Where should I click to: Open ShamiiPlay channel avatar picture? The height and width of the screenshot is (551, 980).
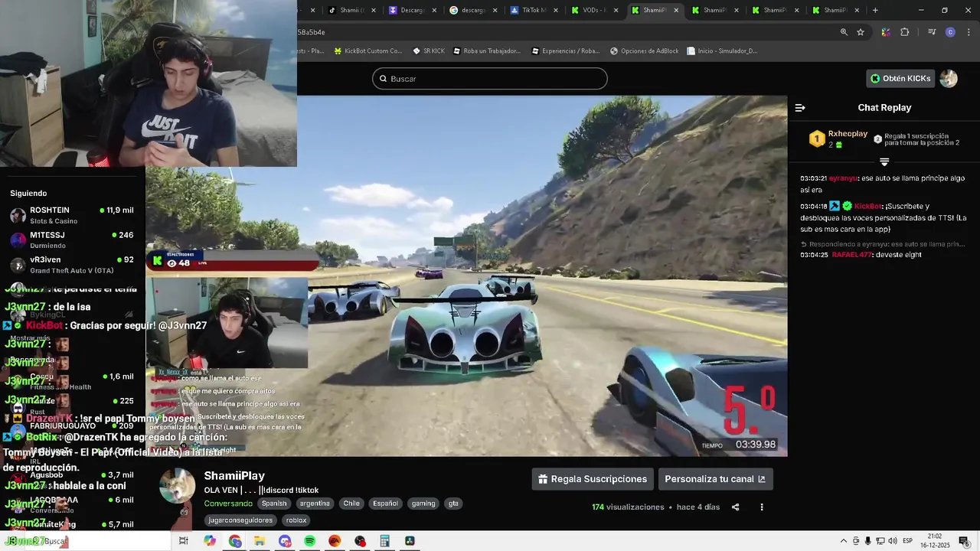point(178,487)
